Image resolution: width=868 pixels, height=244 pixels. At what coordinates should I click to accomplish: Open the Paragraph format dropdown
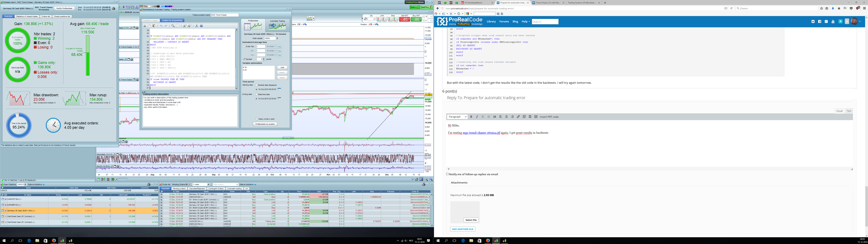tap(458, 117)
